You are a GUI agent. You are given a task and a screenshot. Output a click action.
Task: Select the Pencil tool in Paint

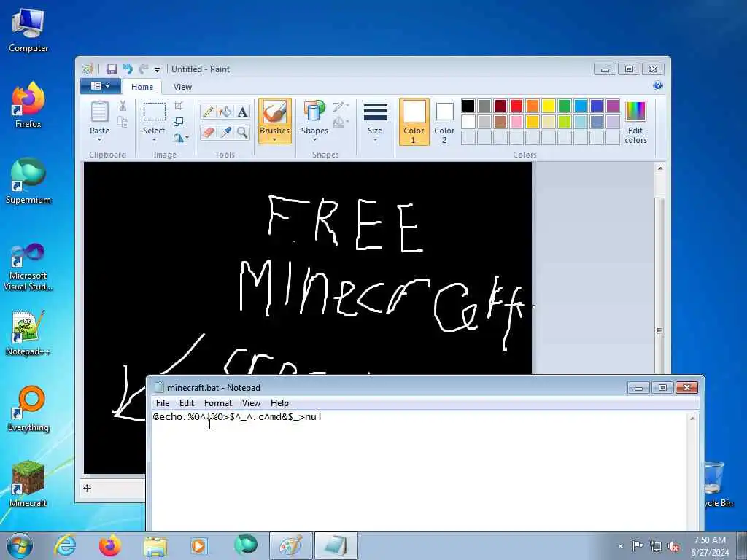point(208,112)
